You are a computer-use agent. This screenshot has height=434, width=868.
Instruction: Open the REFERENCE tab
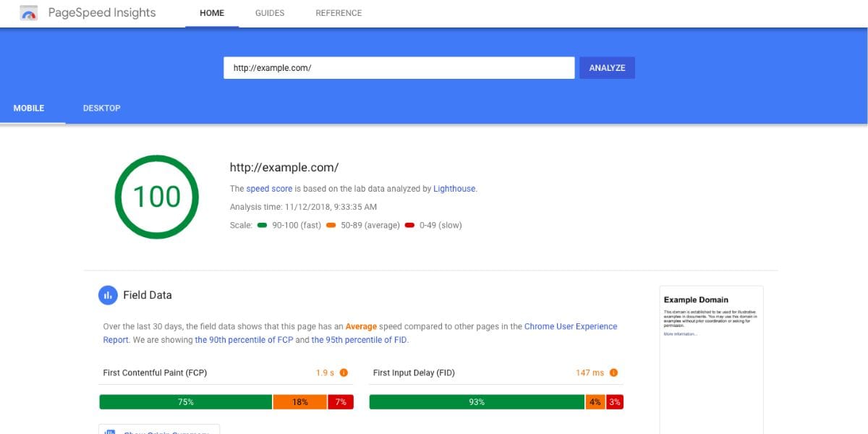339,13
